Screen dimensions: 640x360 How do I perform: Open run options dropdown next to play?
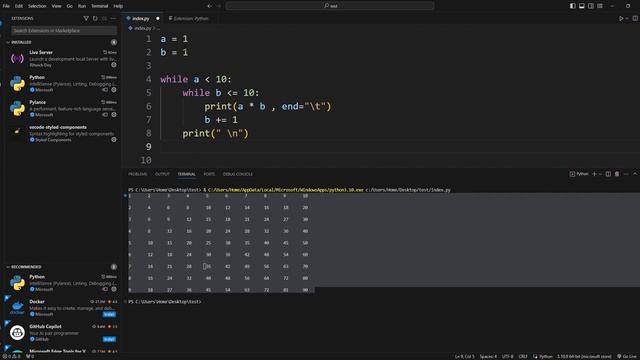tap(627, 18)
